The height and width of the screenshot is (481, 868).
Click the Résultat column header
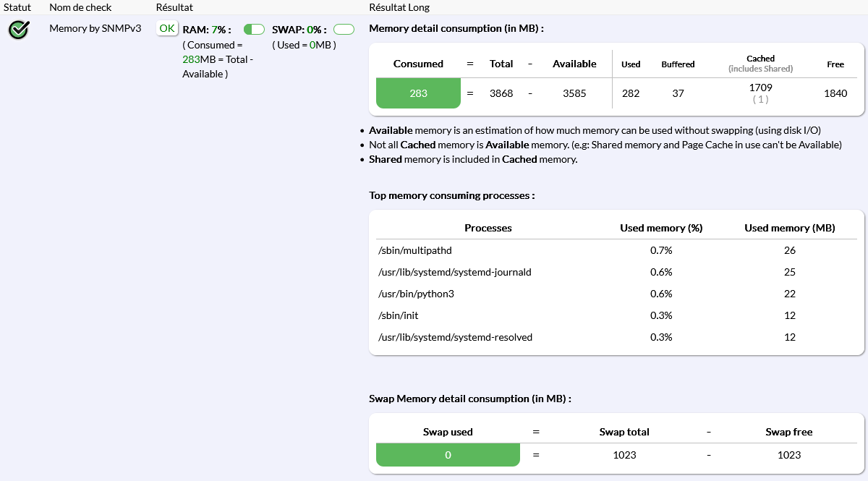coord(174,7)
